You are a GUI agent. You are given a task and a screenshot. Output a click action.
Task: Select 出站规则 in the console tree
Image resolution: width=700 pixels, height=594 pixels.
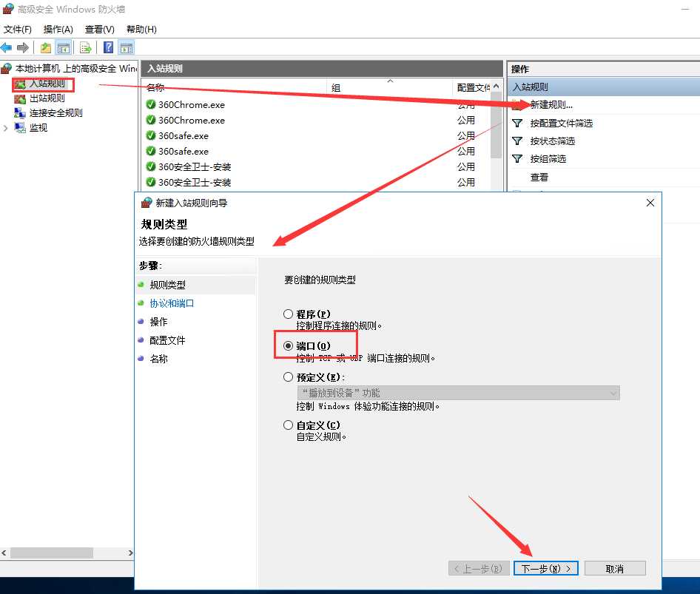pos(47,98)
